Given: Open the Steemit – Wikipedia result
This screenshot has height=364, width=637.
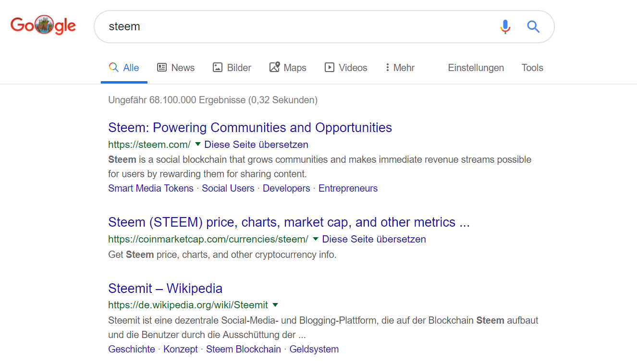Looking at the screenshot, I should (165, 288).
